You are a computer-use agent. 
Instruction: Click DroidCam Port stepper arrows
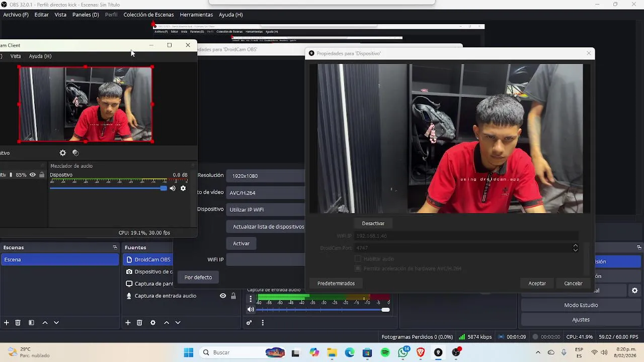tap(576, 248)
